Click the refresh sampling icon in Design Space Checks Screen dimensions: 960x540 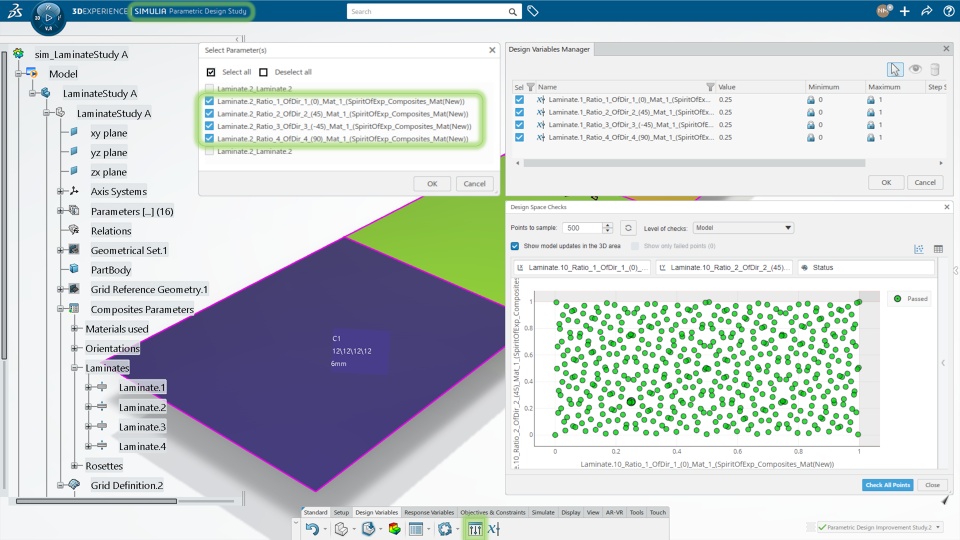(x=628, y=228)
